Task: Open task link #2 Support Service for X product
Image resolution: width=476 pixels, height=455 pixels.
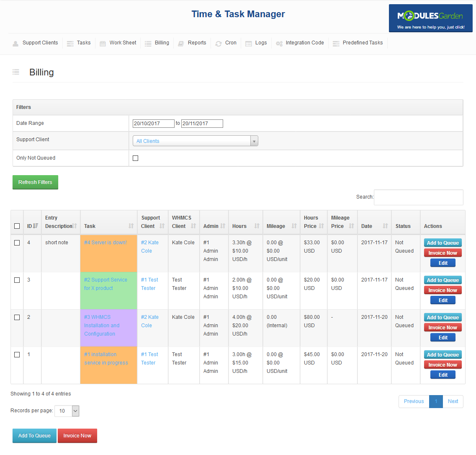Action: click(105, 284)
